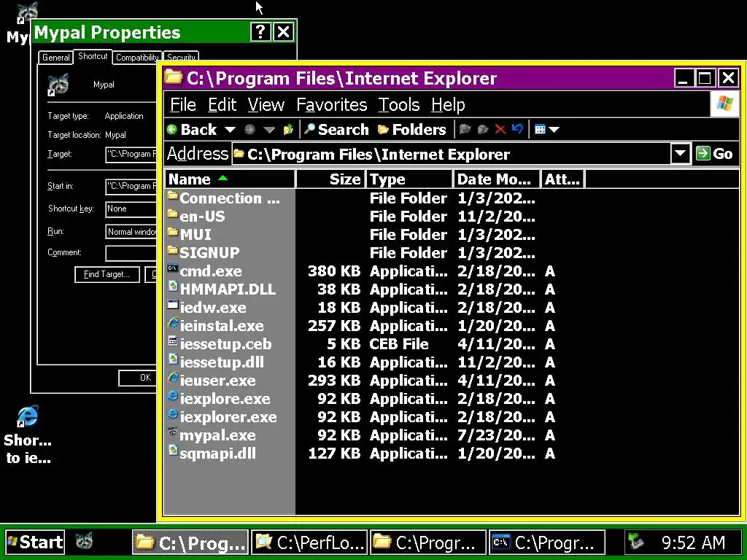This screenshot has width=747, height=560.
Task: Select the iexplore.exe file icon
Action: click(x=172, y=396)
